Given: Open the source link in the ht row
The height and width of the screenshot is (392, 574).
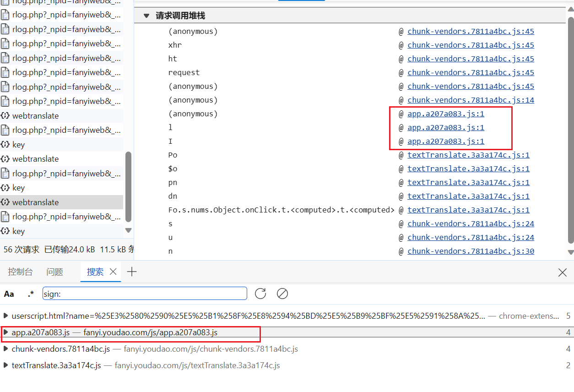Looking at the screenshot, I should coord(471,59).
